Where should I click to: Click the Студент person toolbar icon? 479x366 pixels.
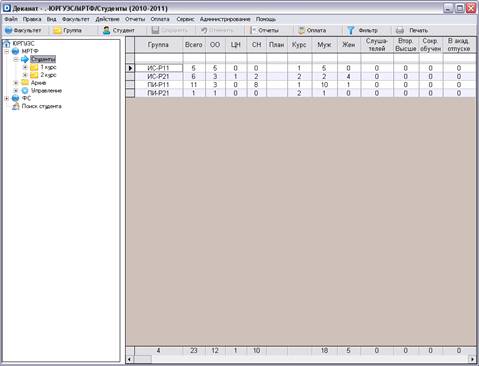(x=106, y=30)
